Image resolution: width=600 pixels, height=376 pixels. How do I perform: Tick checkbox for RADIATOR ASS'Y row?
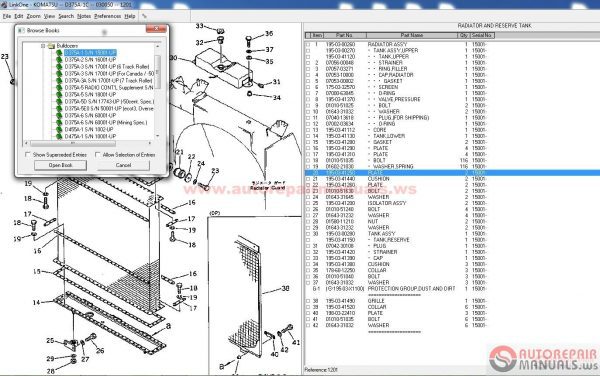308,44
